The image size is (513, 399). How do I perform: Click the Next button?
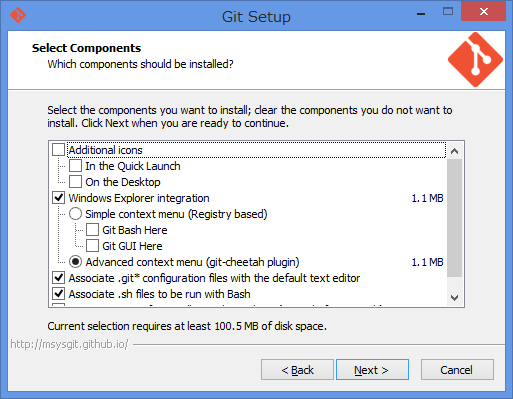click(372, 369)
